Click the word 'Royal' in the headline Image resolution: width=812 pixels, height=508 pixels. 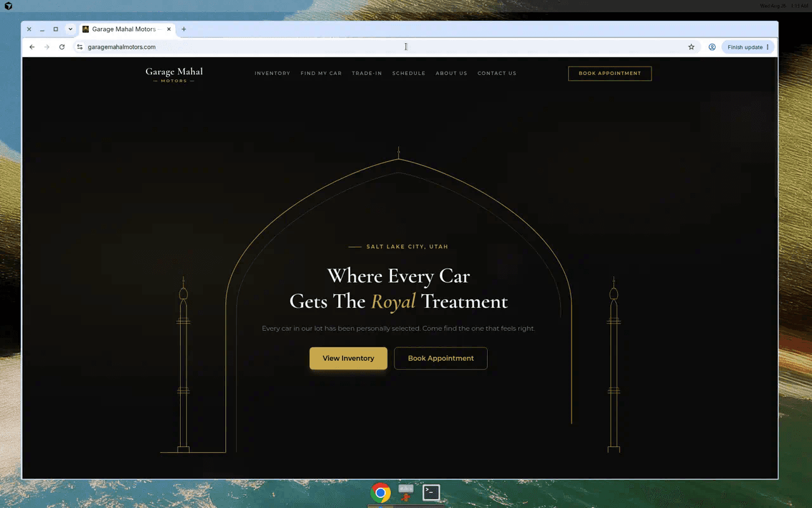(393, 302)
